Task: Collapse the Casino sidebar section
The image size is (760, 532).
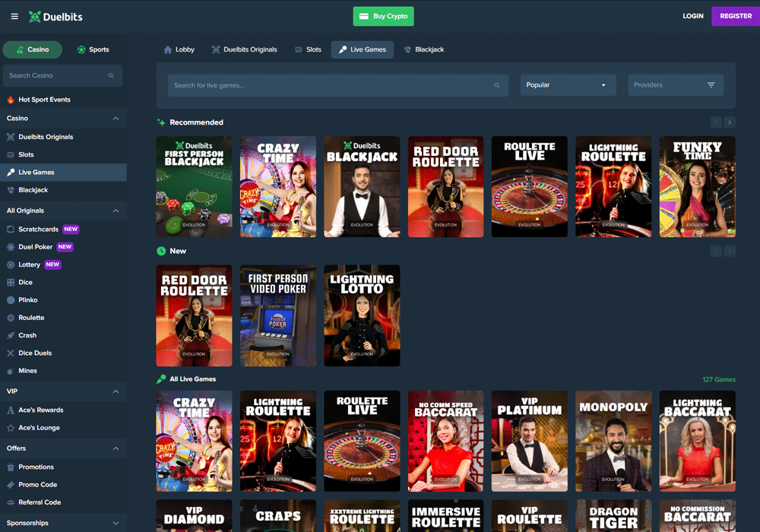Action: [x=116, y=119]
